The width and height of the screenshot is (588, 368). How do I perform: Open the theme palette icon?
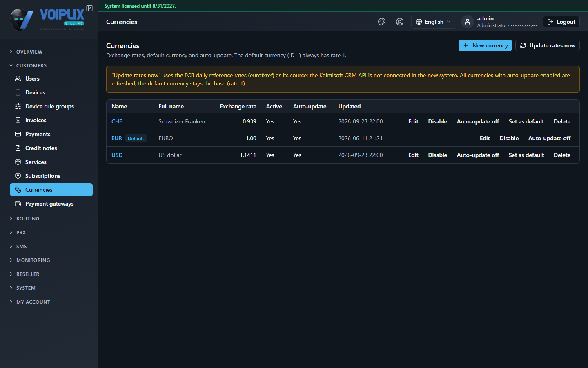coord(382,22)
